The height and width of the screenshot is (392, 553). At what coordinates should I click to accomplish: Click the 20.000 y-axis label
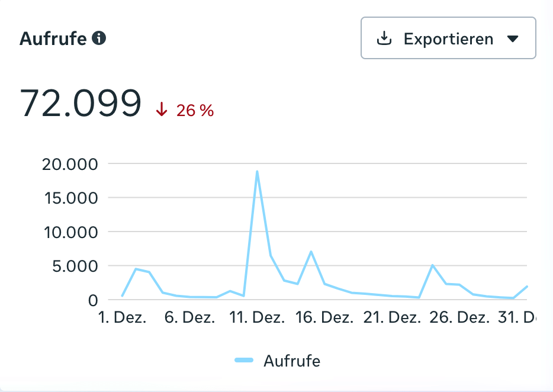tap(69, 164)
